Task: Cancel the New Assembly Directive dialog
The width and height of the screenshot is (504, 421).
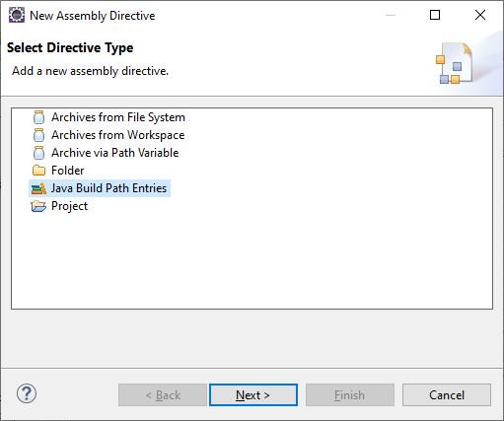Action: coord(447,395)
